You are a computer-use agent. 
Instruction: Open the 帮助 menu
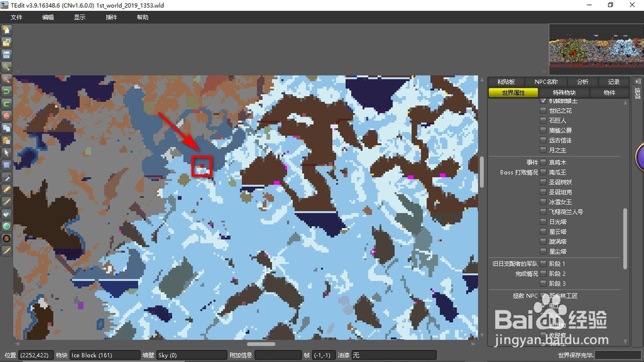pyautogui.click(x=142, y=17)
